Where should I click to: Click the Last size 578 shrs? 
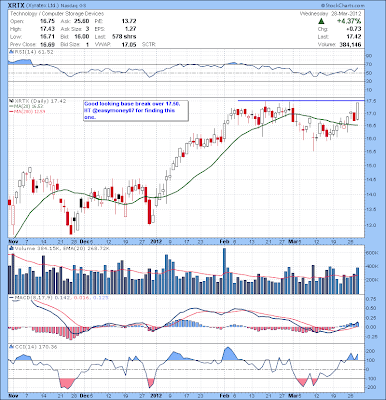click(x=124, y=37)
